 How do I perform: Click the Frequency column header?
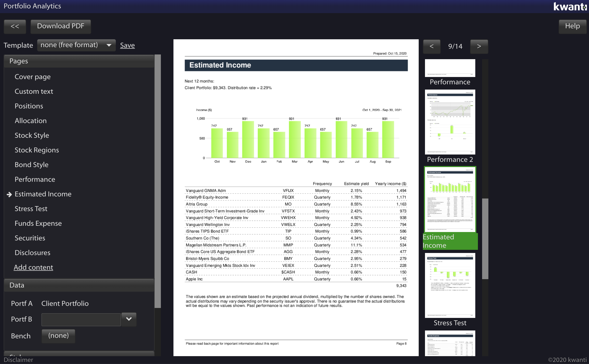point(322,184)
